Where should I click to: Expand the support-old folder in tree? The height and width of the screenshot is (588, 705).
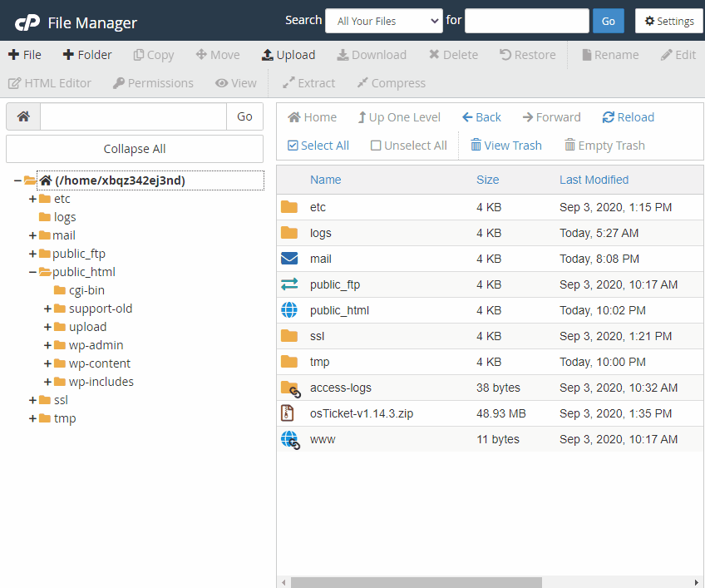click(47, 309)
